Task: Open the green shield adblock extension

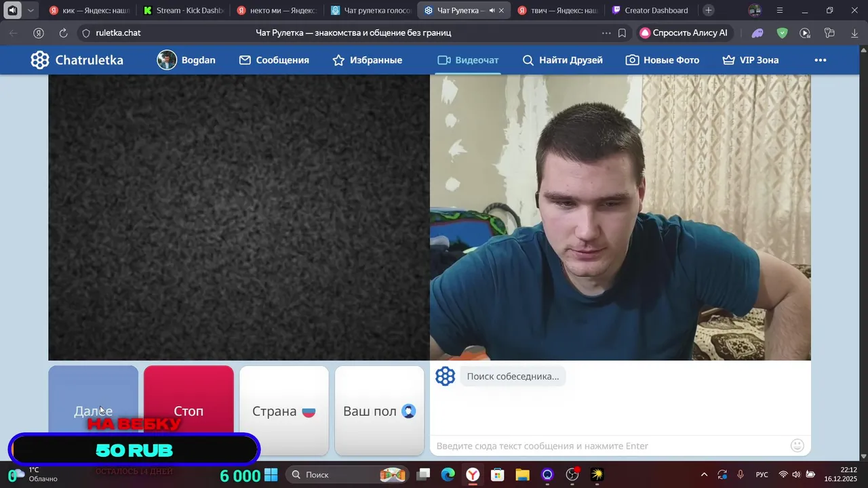Action: point(782,33)
